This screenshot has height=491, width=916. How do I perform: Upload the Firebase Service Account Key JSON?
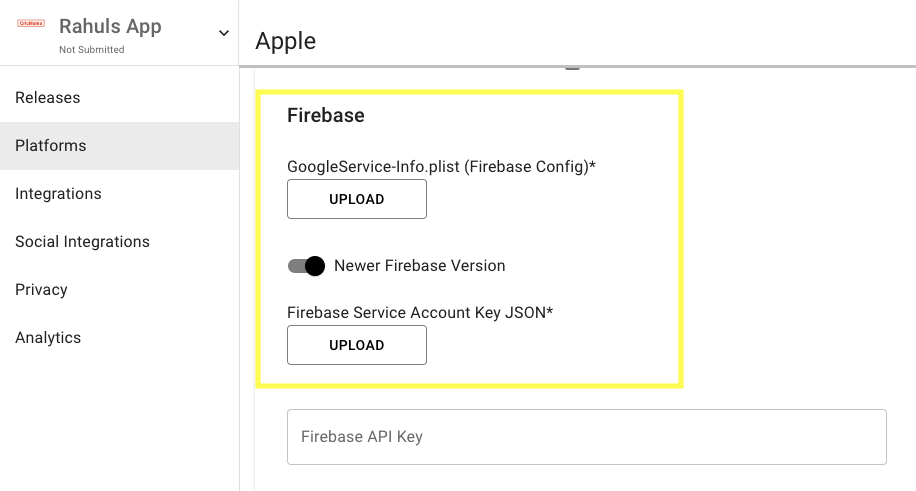[x=357, y=345]
